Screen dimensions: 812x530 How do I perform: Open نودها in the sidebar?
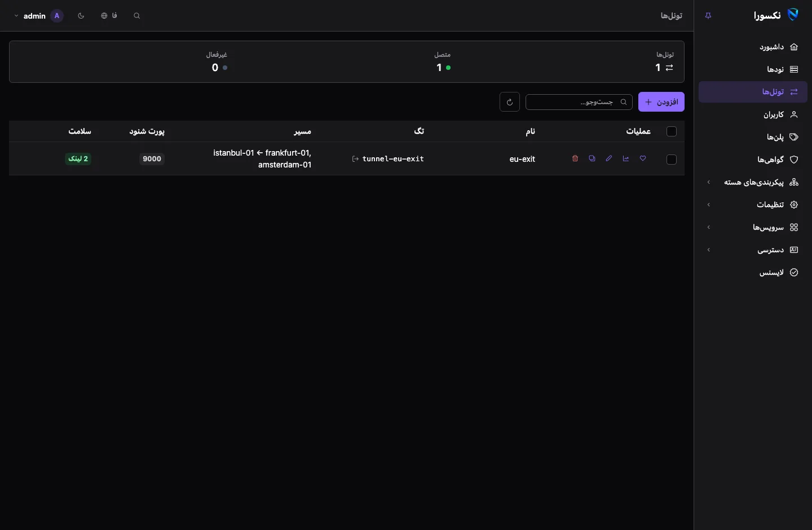tap(753, 69)
